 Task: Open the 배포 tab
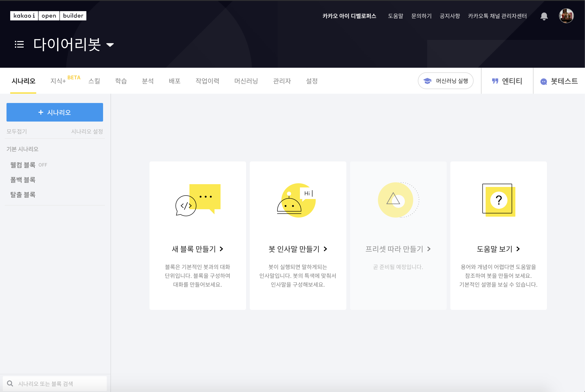174,81
